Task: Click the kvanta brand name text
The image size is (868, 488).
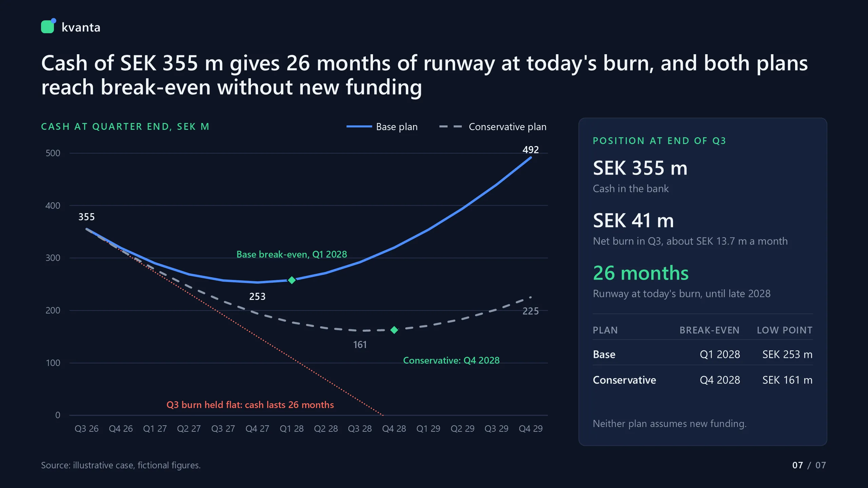Action: tap(81, 27)
